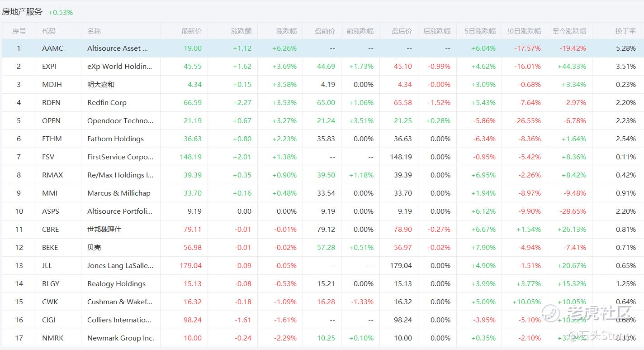This screenshot has height=350, width=644.
Task: Click 20-day change -26.55% cell
Action: 527,121
